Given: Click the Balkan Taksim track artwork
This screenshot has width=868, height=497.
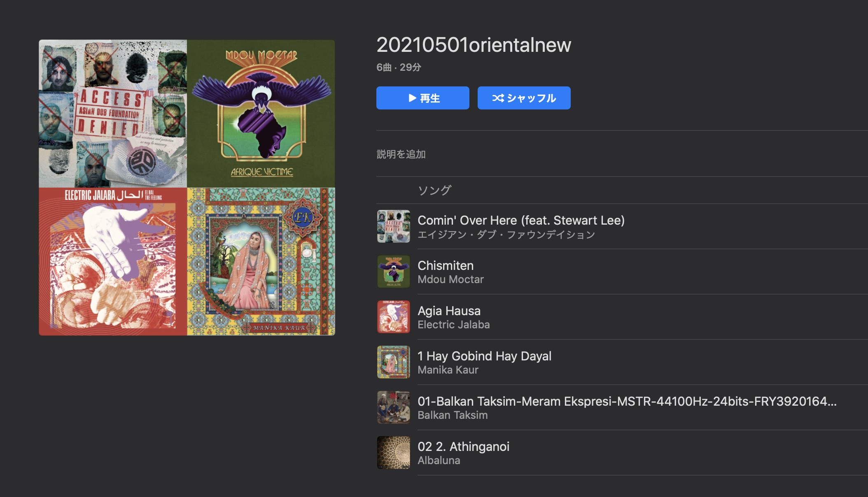Looking at the screenshot, I should click(x=393, y=407).
